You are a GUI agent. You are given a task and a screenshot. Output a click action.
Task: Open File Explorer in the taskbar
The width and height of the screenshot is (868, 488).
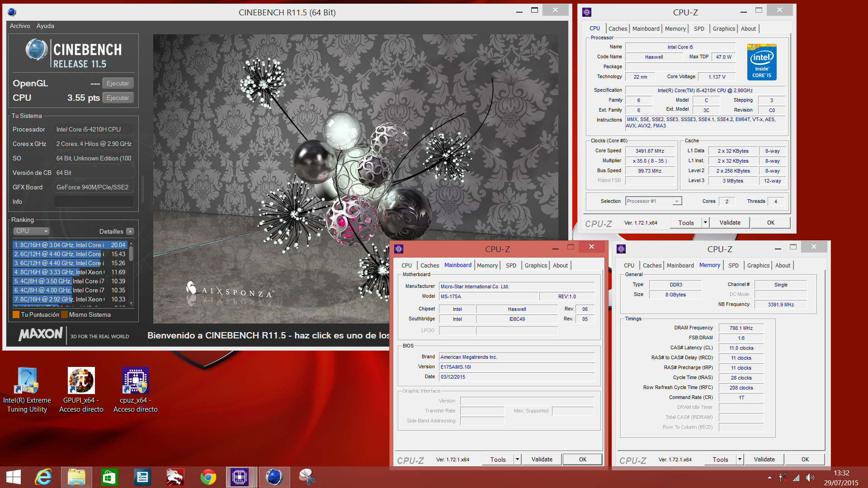tap(76, 477)
